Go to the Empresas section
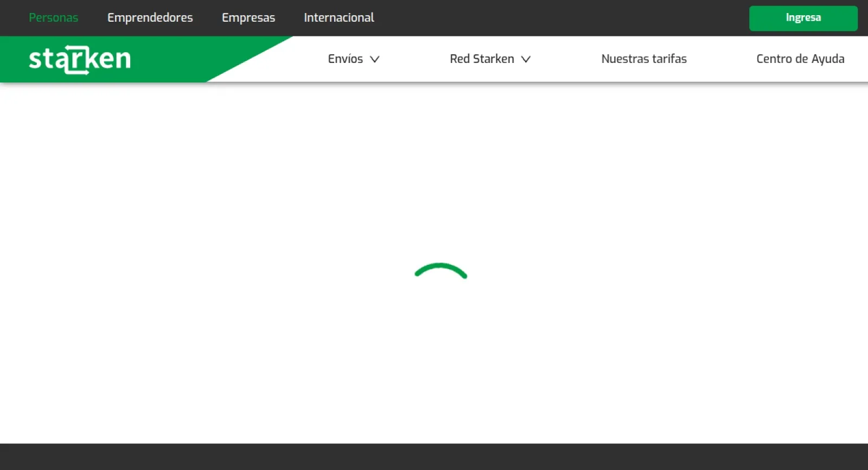 248,18
